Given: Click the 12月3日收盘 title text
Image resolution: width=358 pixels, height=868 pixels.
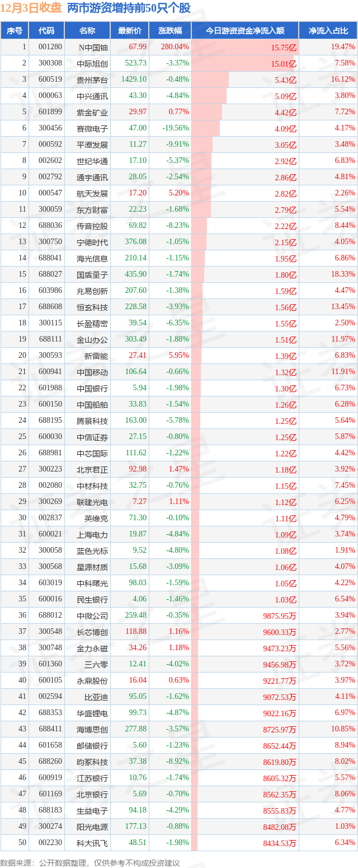Looking at the screenshot, I should [32, 8].
